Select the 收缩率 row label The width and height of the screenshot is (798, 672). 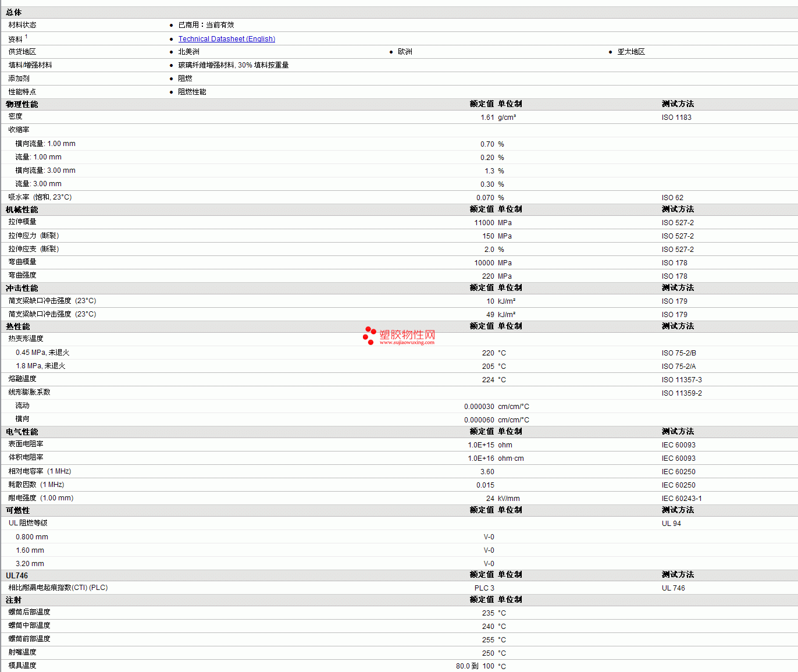coord(19,130)
